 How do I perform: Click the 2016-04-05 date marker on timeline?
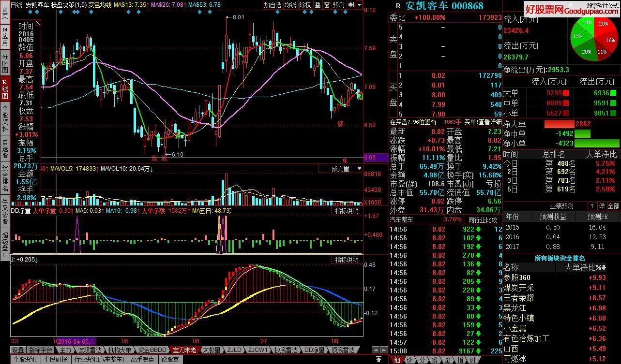pos(77,341)
